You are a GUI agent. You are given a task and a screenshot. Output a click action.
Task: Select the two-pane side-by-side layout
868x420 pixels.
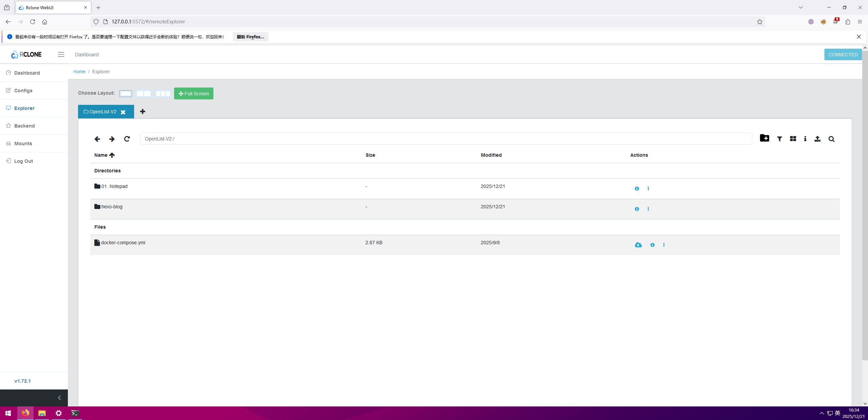(144, 94)
